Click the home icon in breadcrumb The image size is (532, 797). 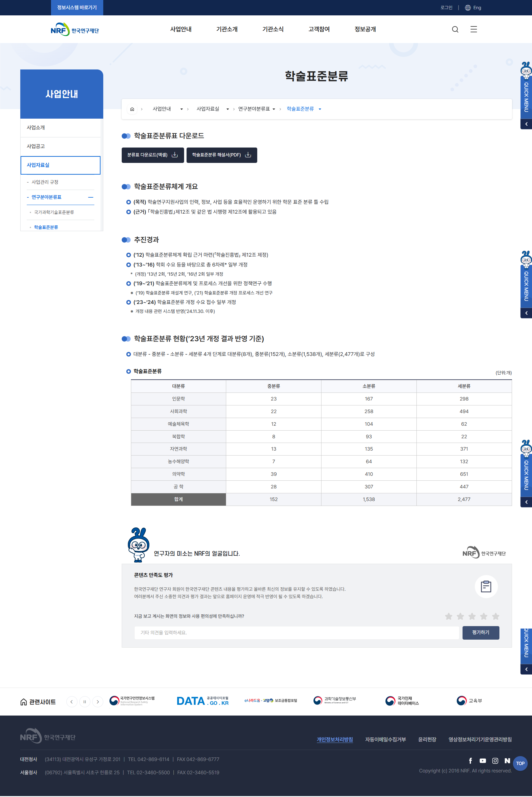point(132,109)
